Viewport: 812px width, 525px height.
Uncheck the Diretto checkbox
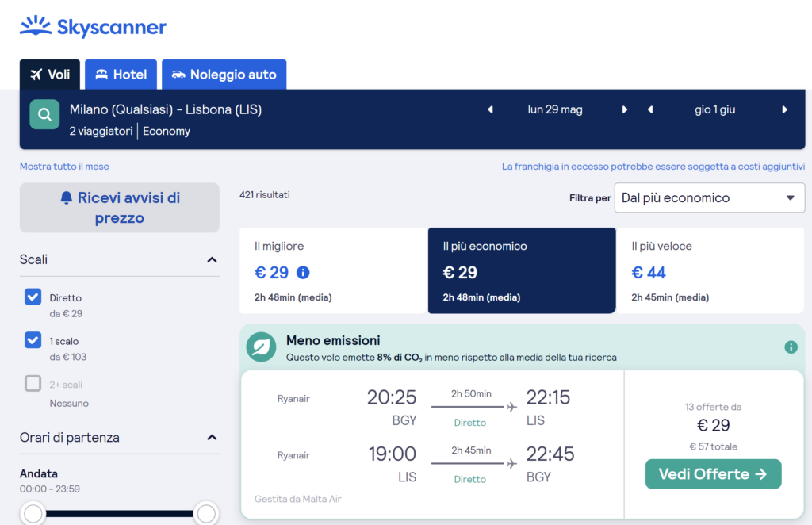(33, 297)
